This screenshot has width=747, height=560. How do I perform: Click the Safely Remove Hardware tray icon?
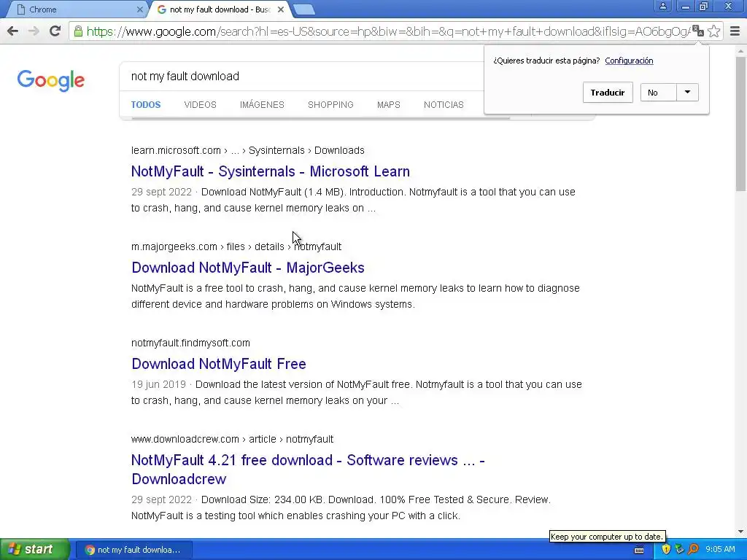point(679,549)
